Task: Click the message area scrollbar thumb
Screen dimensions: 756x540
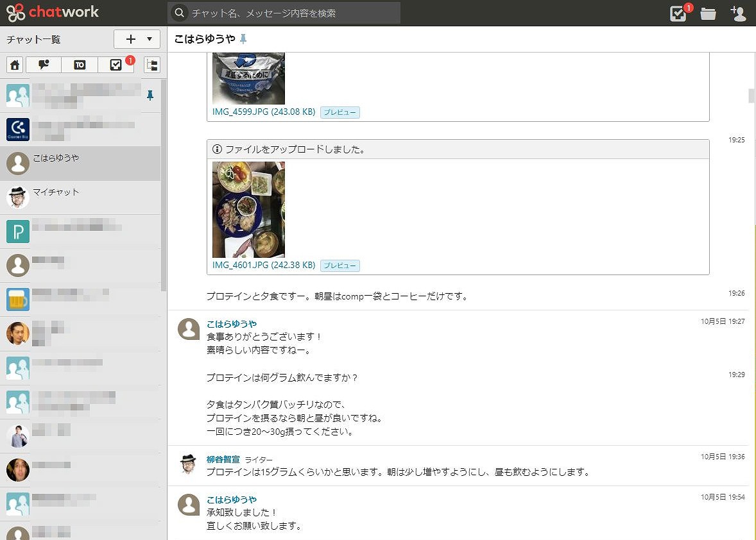Action: point(751,96)
